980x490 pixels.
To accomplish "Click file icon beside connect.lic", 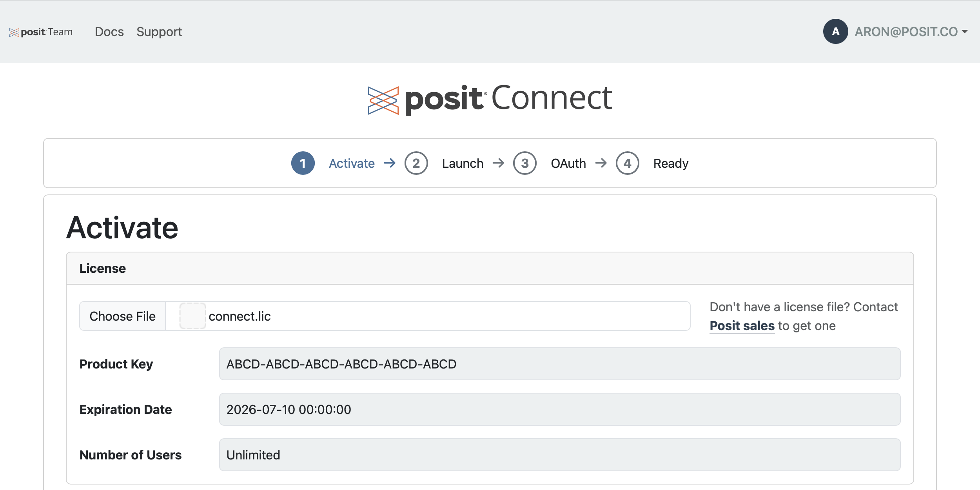I will tap(192, 316).
